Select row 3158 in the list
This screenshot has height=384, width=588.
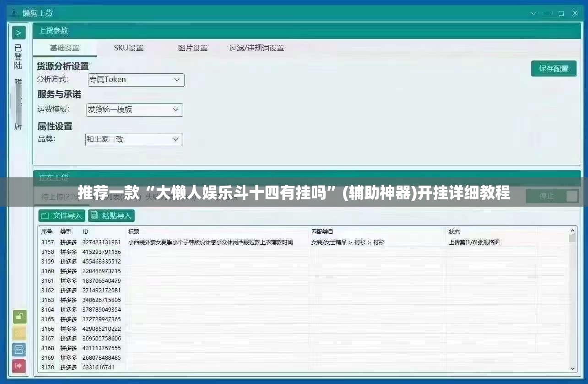(304, 252)
